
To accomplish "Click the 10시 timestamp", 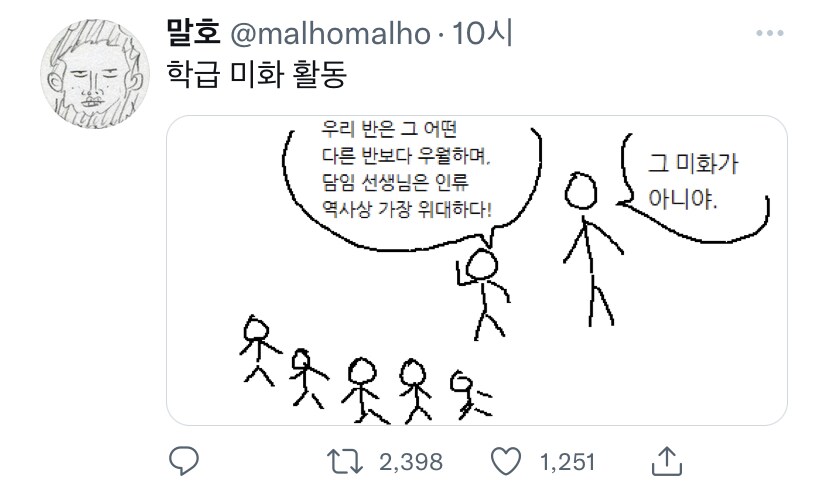I will 482,35.
